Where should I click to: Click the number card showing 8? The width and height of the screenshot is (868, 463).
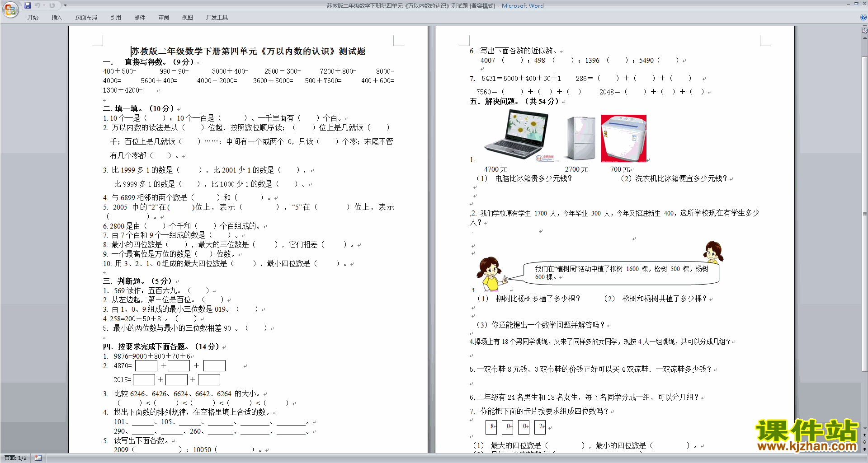491,426
